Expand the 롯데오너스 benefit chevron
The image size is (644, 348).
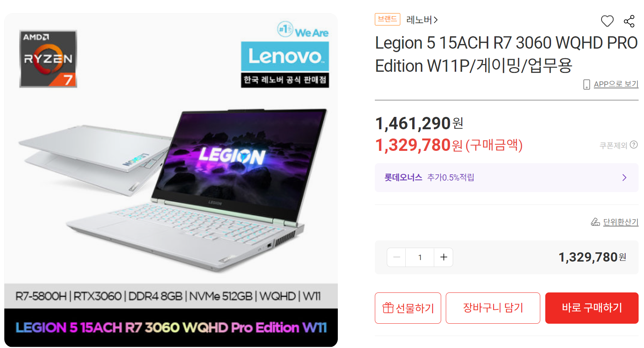point(624,177)
